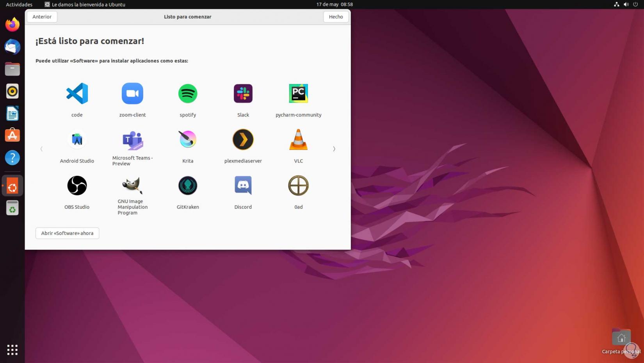The width and height of the screenshot is (644, 363).
Task: Click the 'Krita' app label
Action: point(188,161)
